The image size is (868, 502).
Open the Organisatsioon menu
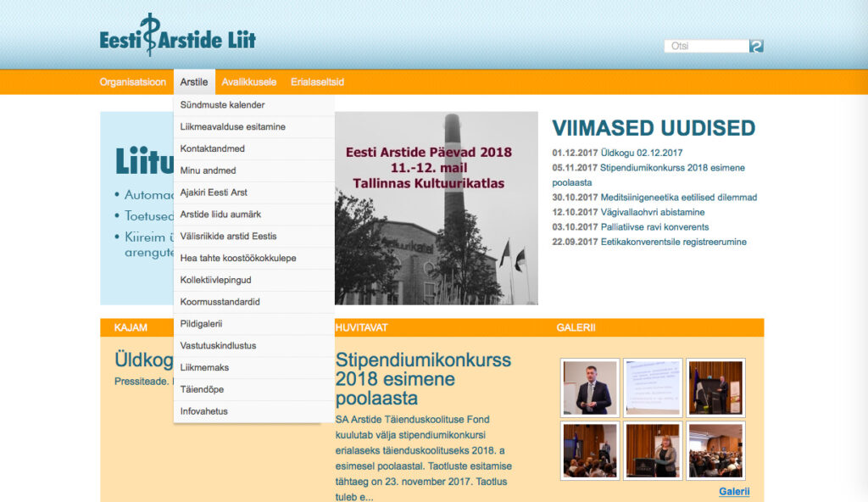click(x=133, y=82)
